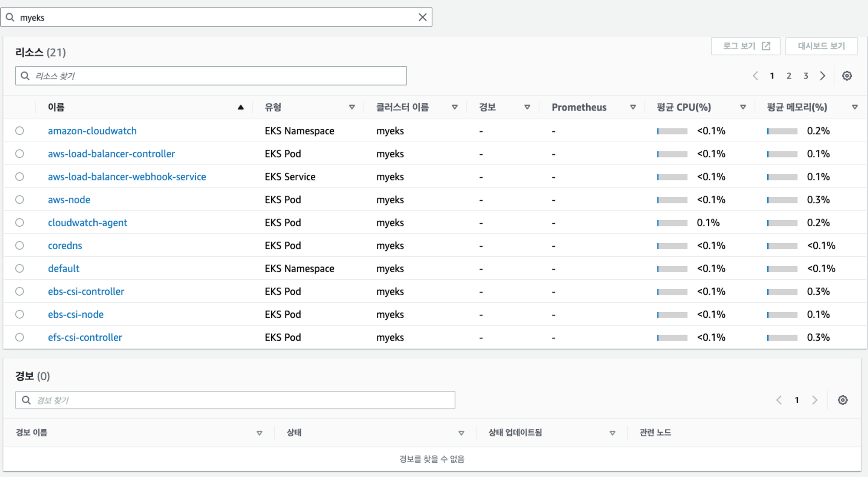Viewport: 868px width, 477px height.
Task: Select the amazon-cloudwatch radio button
Action: (20, 131)
